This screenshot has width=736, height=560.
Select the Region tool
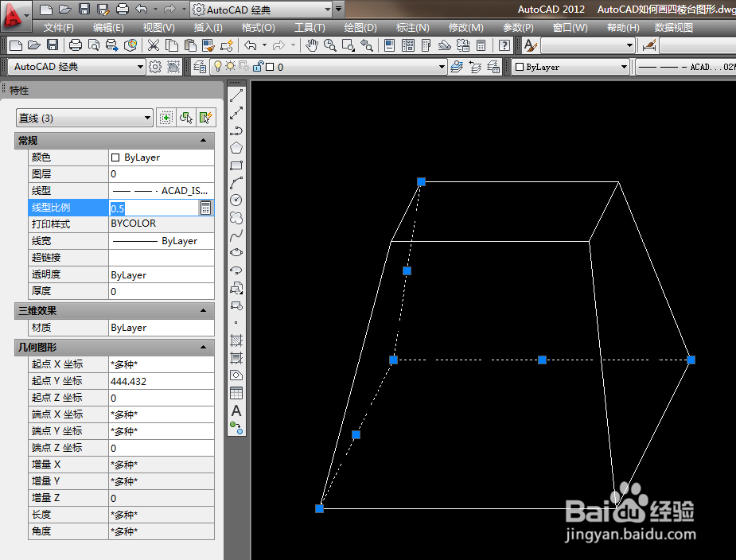(x=236, y=375)
